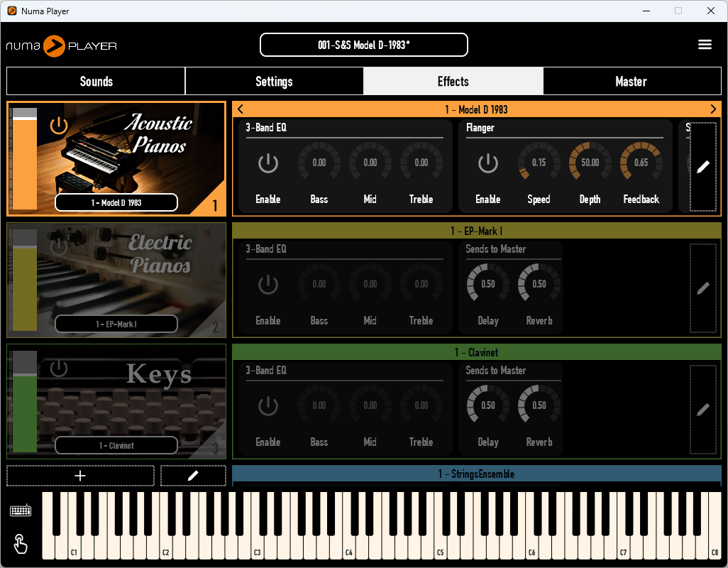Open preset selector 001-S&S Model D-1983
Viewport: 728px width, 568px height.
point(363,45)
